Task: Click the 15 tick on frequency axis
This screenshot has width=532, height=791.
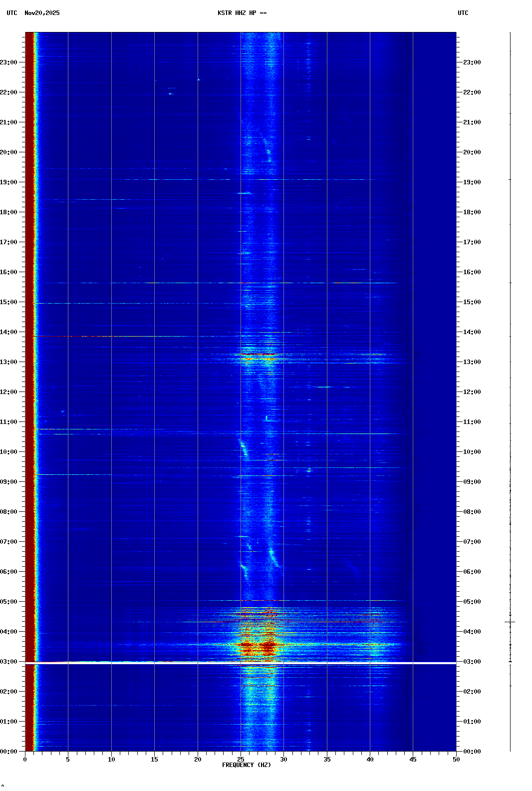Action: pos(154,760)
